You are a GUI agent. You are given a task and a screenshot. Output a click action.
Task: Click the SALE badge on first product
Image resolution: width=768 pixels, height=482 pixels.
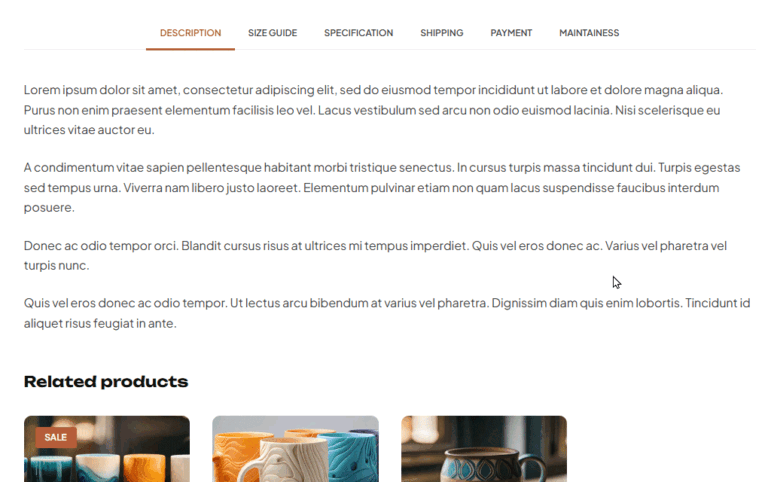point(56,437)
